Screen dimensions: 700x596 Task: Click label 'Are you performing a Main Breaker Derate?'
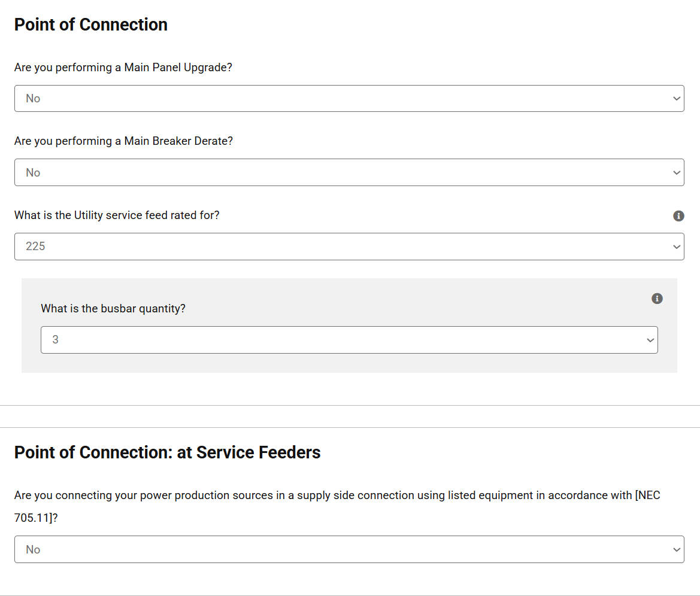(x=124, y=141)
